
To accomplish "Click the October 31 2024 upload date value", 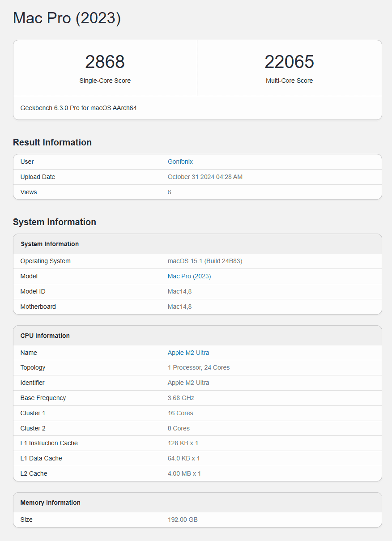I will 205,177.
